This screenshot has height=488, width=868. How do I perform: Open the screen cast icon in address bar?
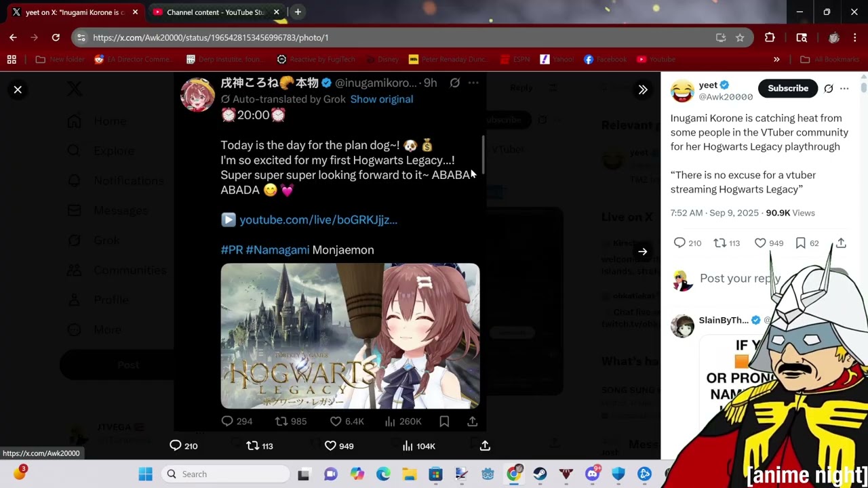pos(721,37)
